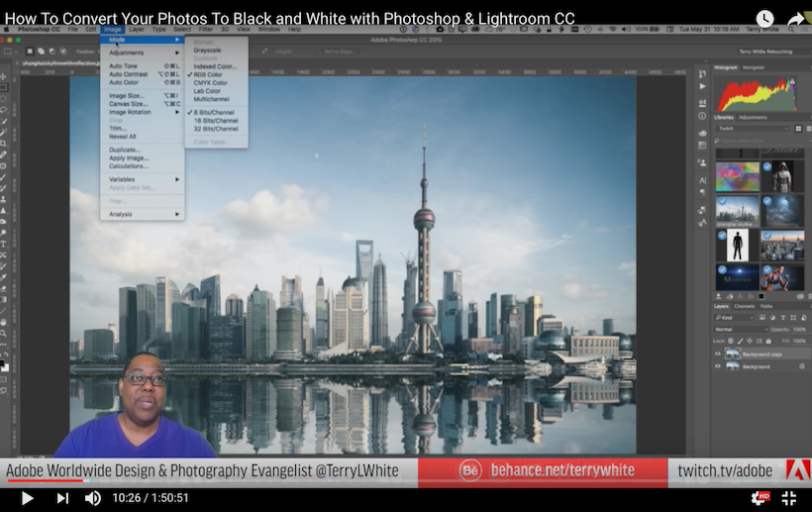The width and height of the screenshot is (812, 512).
Task: Hide the Background layer
Action: [x=718, y=366]
